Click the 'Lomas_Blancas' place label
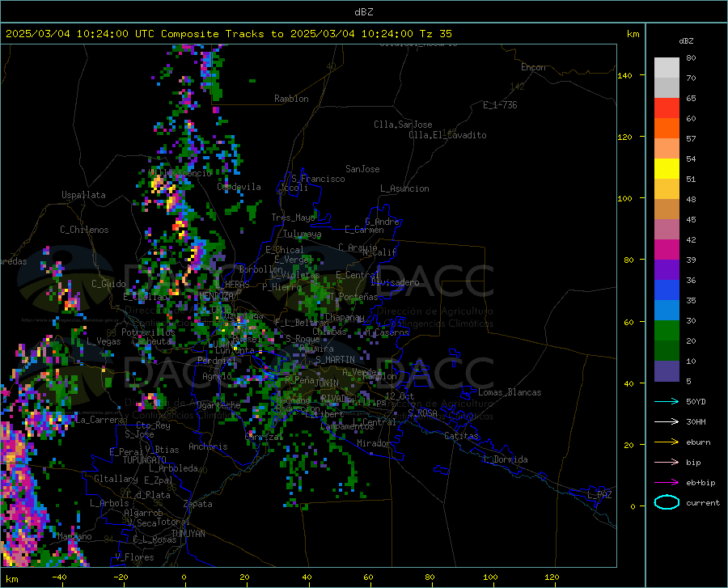The width and height of the screenshot is (728, 588). point(510,392)
